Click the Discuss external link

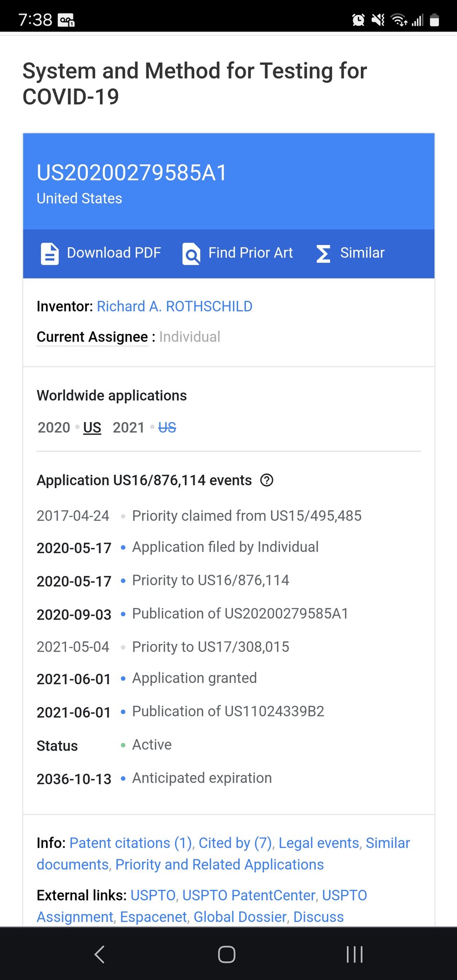318,917
